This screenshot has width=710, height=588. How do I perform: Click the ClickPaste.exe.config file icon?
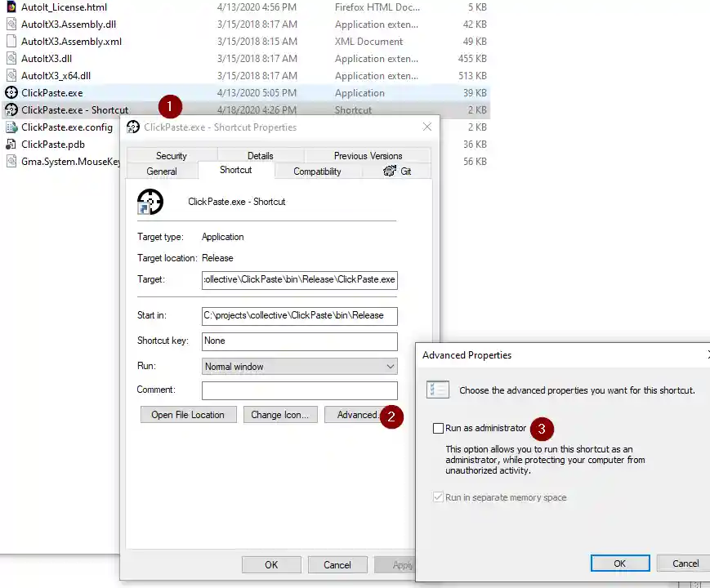pos(10,127)
